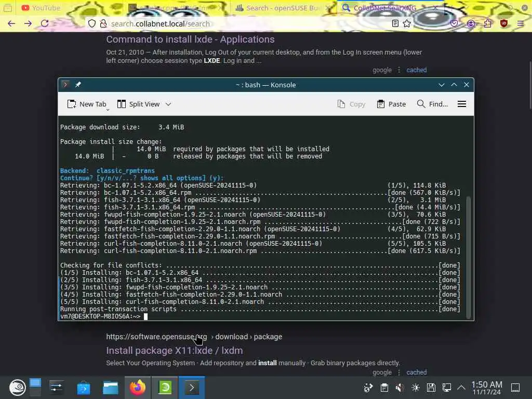
Task: Click the software.opensuse.org result URL
Action: pos(194,337)
